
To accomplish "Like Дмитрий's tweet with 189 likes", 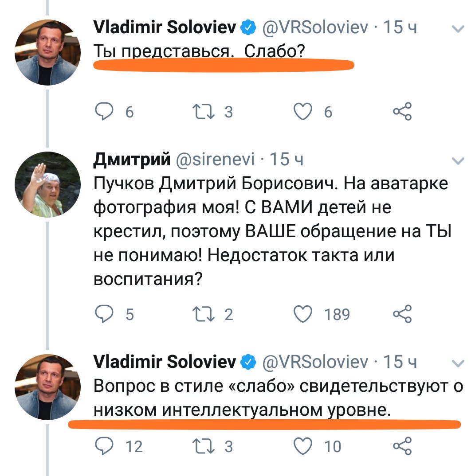I will 303,314.
